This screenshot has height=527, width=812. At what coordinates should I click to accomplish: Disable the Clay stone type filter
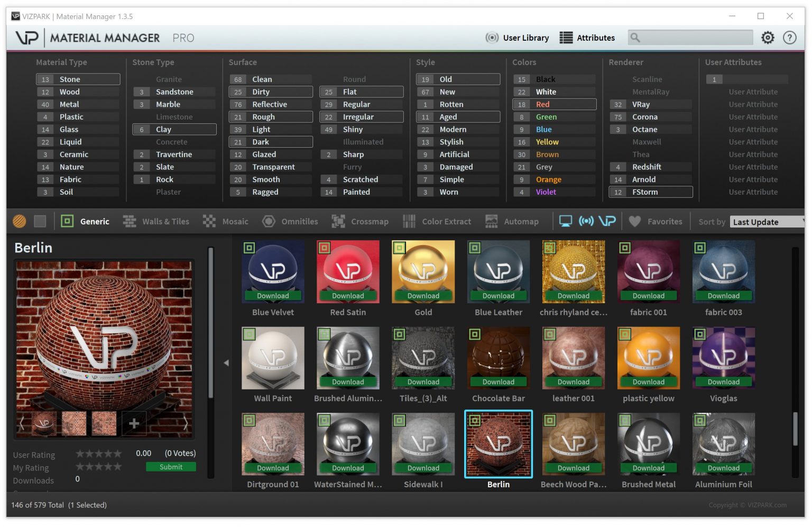click(174, 129)
